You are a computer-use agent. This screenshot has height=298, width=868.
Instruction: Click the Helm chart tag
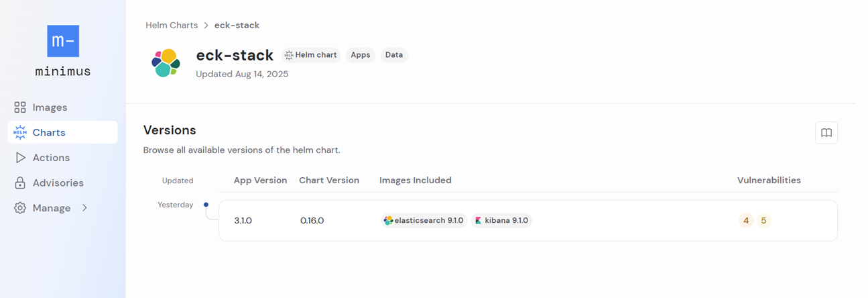coord(310,55)
